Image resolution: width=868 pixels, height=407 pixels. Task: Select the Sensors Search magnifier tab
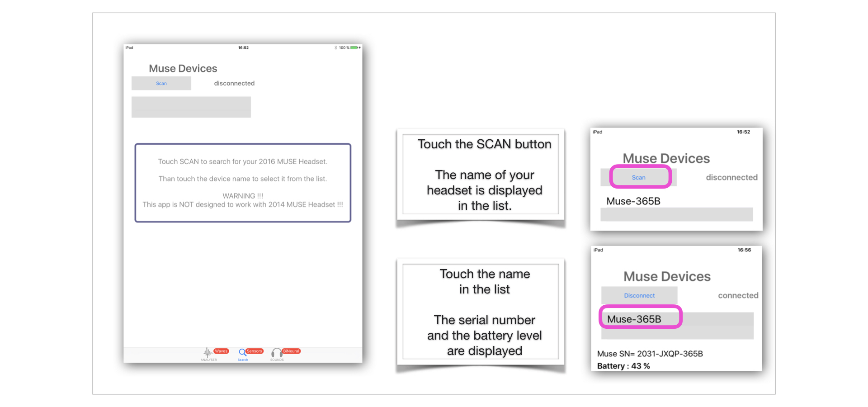(x=243, y=352)
